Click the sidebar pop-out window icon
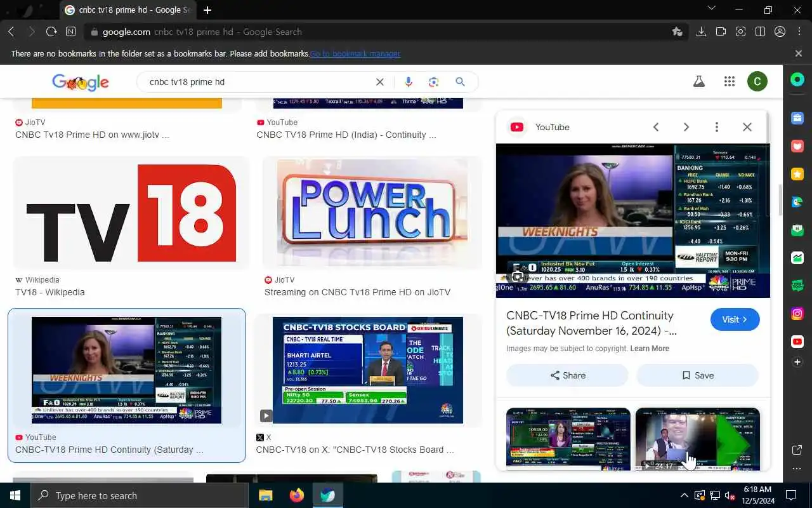The width and height of the screenshot is (812, 508). pyautogui.click(x=797, y=450)
